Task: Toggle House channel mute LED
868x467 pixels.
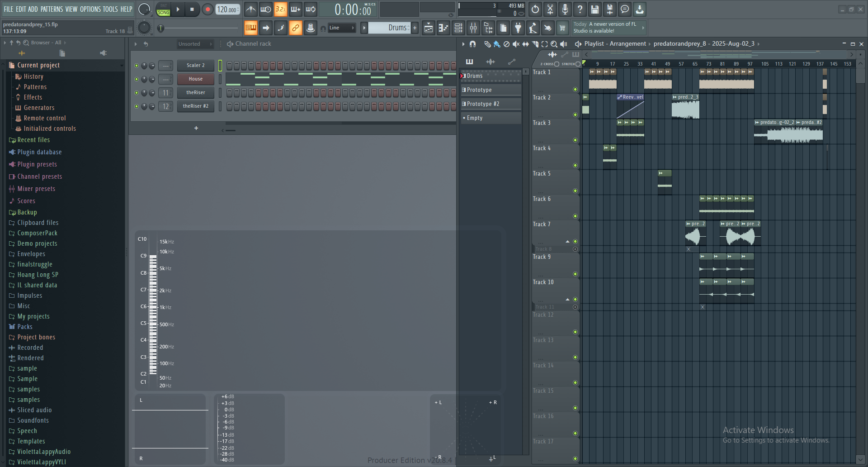Action: pos(137,79)
